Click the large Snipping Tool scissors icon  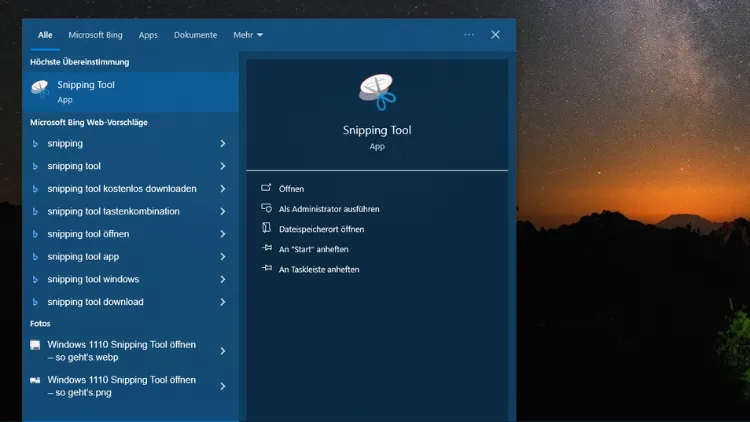(377, 92)
